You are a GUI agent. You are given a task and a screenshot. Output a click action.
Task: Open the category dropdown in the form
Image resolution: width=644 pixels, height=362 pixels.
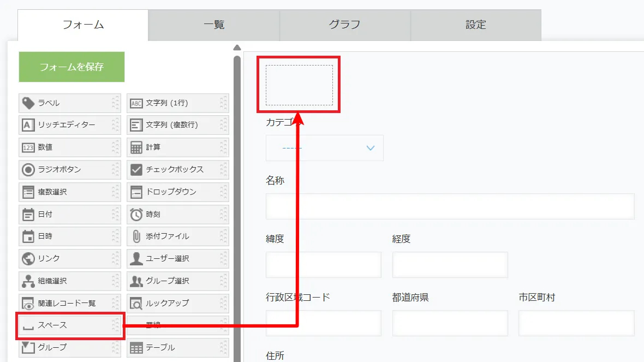coord(325,148)
